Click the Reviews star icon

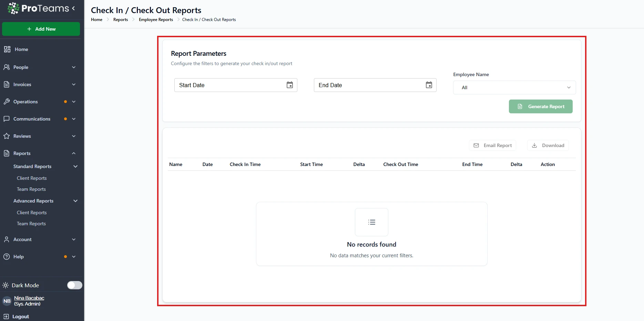pyautogui.click(x=7, y=136)
